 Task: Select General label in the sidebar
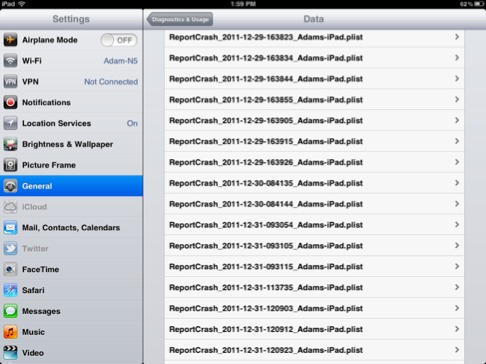37,186
